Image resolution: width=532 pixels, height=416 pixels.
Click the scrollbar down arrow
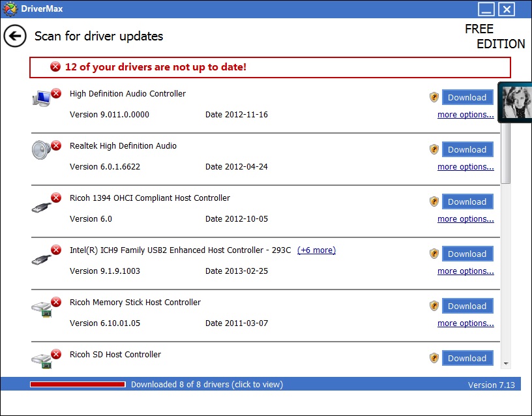point(506,363)
